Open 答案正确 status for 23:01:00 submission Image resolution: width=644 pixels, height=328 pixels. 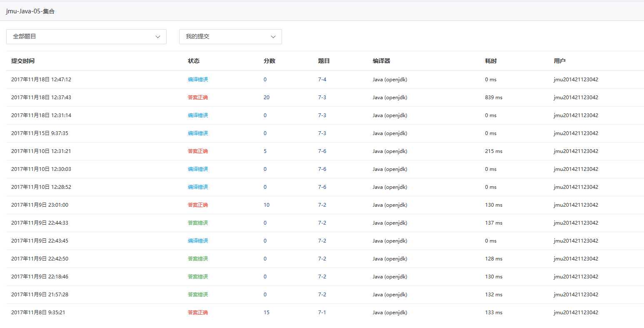(198, 205)
